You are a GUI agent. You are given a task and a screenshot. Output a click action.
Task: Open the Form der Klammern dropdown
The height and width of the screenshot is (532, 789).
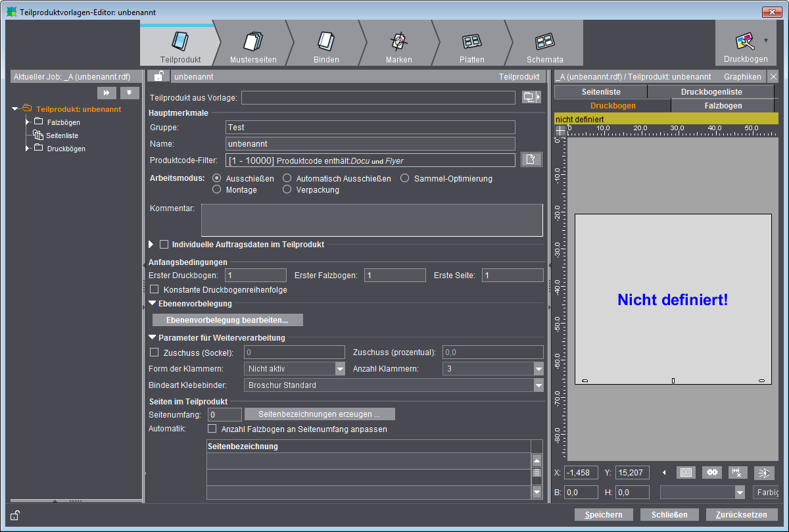tap(340, 369)
